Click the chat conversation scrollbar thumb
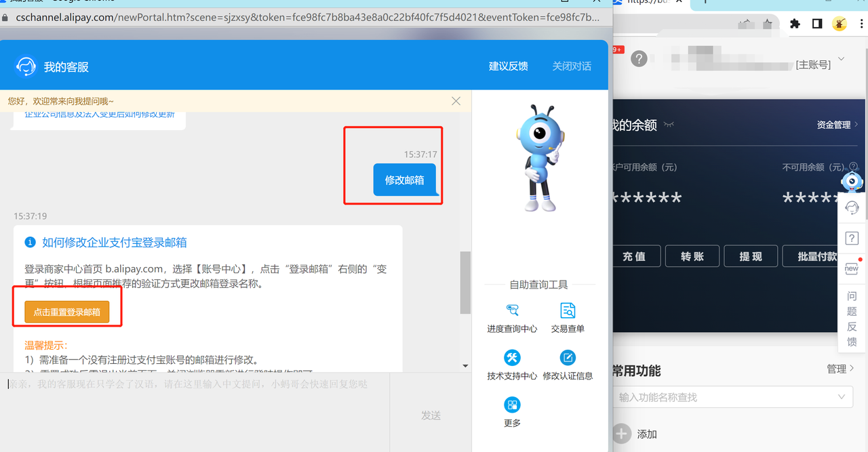The height and width of the screenshot is (452, 868). coord(465,283)
